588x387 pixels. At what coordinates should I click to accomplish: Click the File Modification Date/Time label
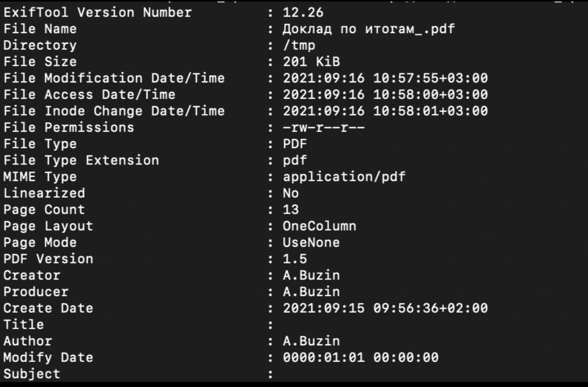click(114, 78)
